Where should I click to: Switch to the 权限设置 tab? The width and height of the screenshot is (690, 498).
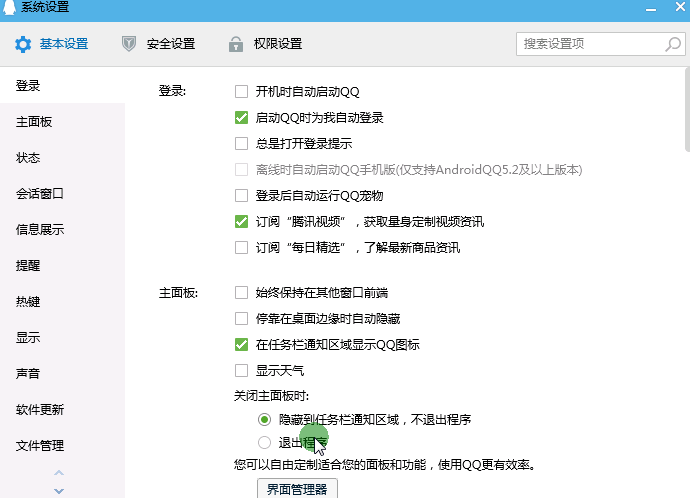click(x=265, y=44)
